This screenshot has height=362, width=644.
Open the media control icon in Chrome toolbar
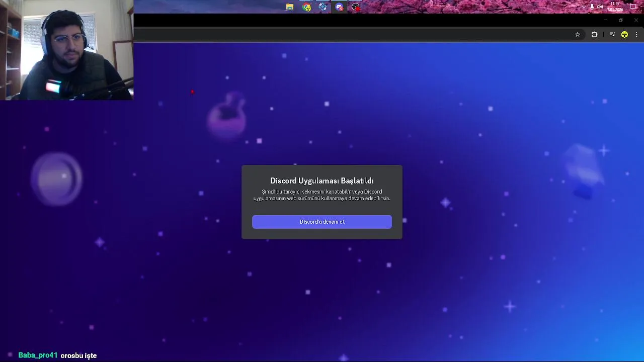click(x=612, y=35)
